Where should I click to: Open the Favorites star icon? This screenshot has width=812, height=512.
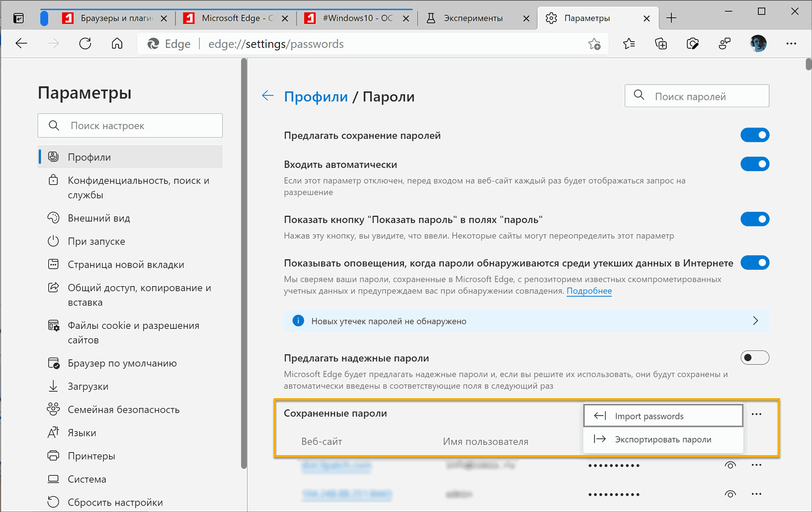coord(628,44)
